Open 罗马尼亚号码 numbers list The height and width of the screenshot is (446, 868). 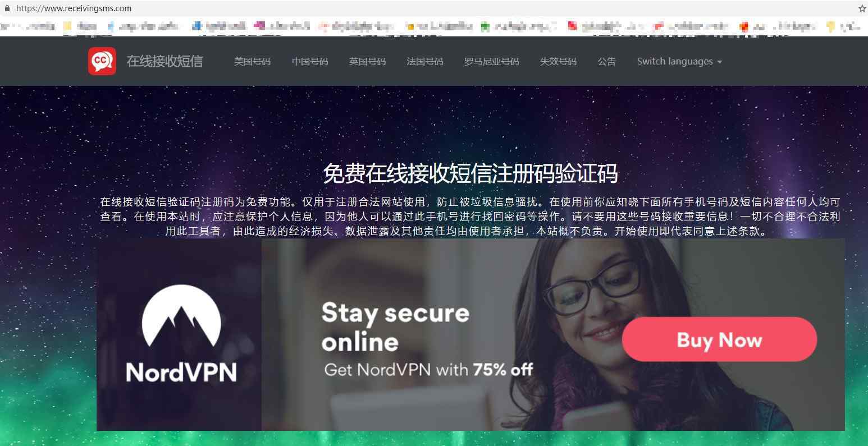pyautogui.click(x=491, y=62)
